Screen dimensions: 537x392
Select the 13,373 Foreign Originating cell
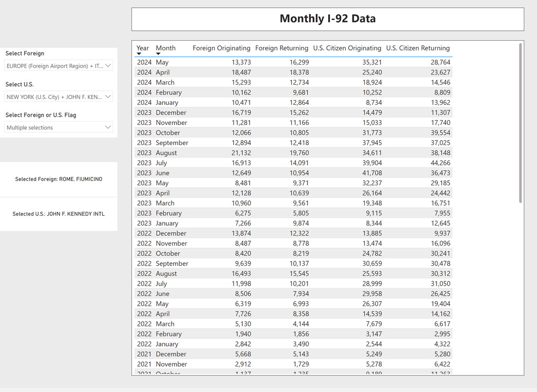[241, 62]
